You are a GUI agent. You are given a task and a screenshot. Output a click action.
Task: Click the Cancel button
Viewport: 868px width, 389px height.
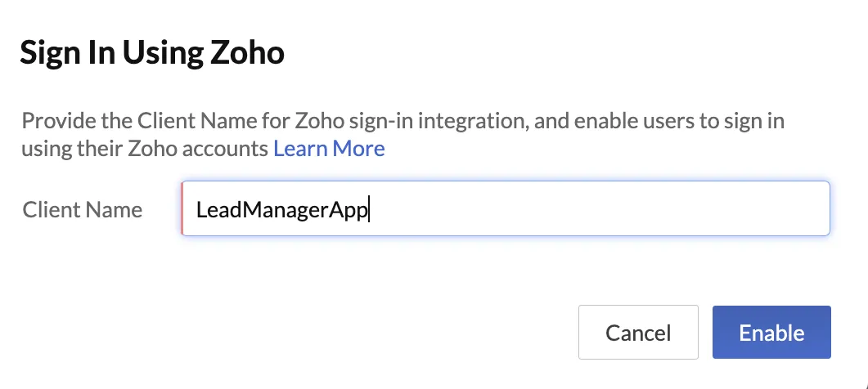638,332
